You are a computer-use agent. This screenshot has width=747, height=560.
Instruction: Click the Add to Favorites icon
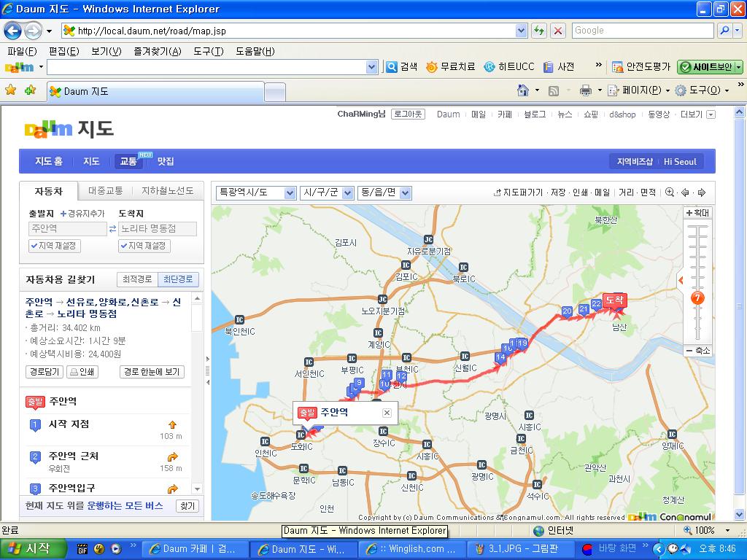[31, 90]
